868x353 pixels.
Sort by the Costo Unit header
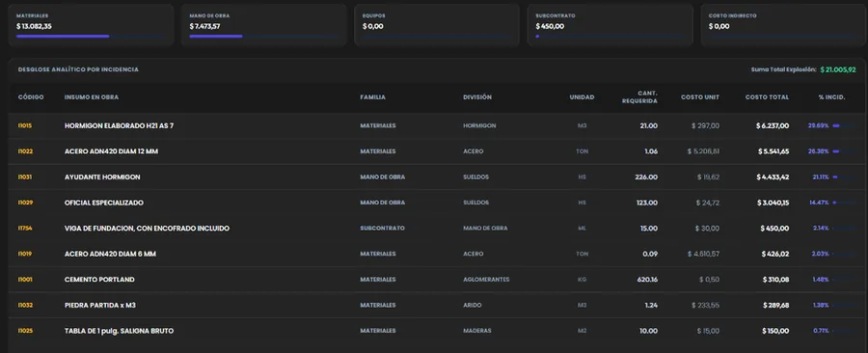[700, 97]
